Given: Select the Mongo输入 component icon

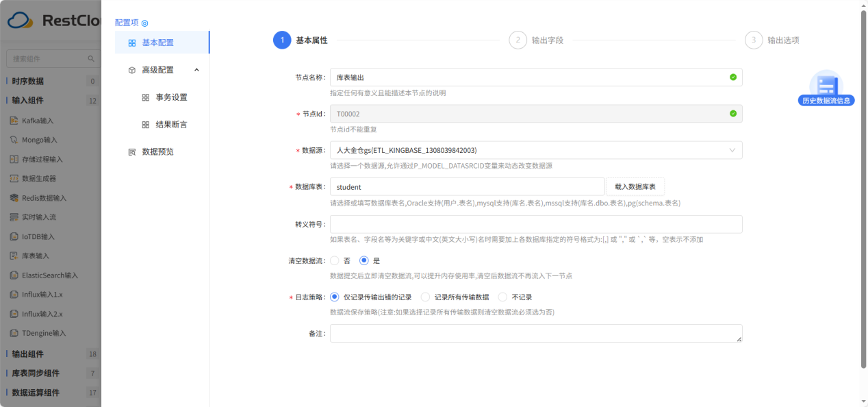Looking at the screenshot, I should click(15, 139).
